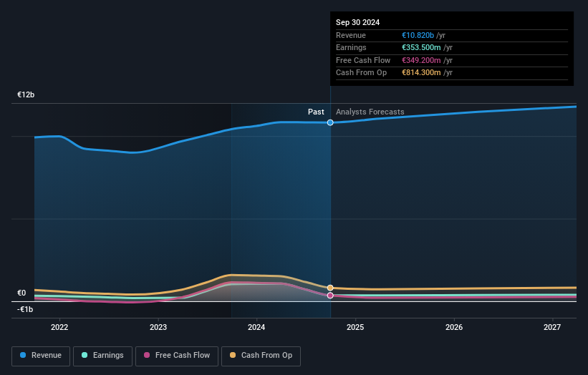588x375 pixels.
Task: Click the 2026 x-axis label
Action: click(x=454, y=327)
